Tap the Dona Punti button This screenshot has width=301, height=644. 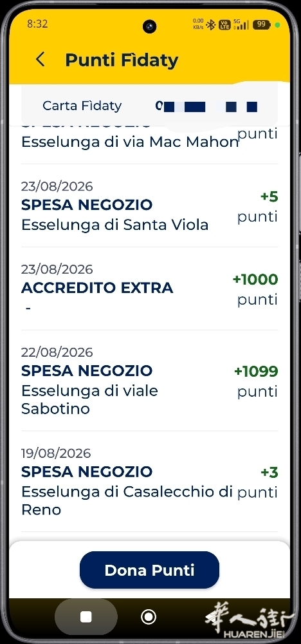(x=149, y=570)
